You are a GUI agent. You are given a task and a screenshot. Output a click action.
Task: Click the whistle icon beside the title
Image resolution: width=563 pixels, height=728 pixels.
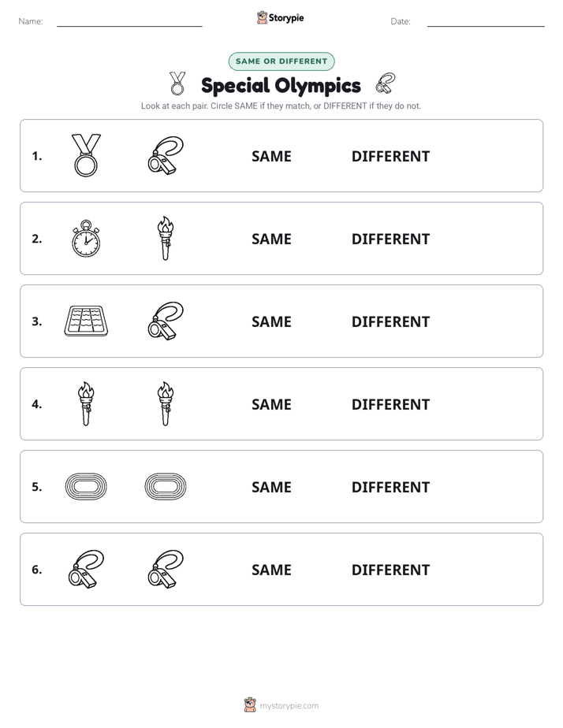point(386,83)
